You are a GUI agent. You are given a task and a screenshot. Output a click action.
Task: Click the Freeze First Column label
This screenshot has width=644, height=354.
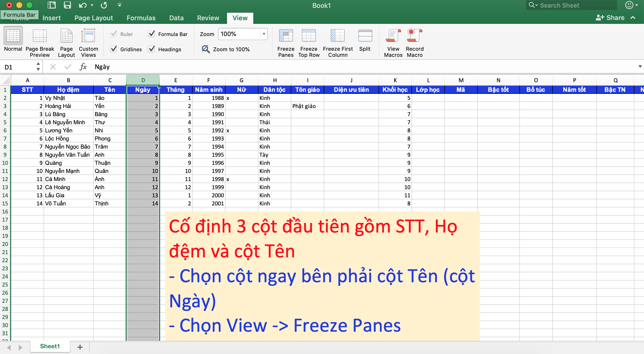tap(338, 52)
